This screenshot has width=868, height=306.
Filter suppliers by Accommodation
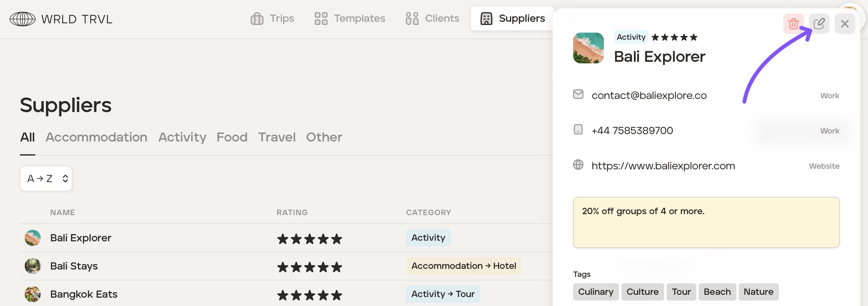96,137
